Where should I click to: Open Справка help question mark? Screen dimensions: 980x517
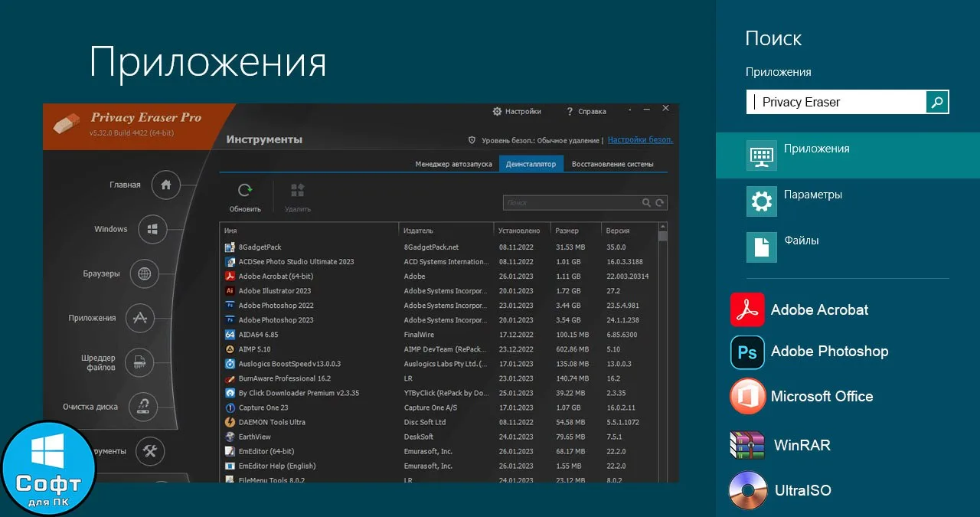(570, 111)
